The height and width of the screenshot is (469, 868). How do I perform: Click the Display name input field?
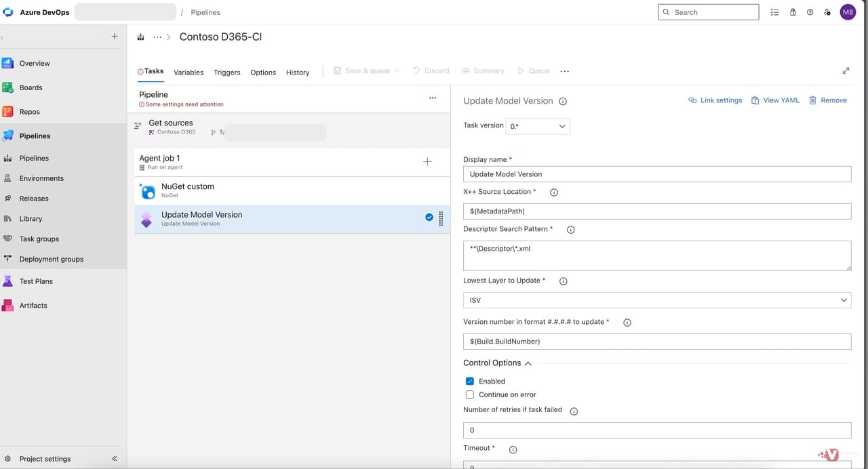[x=657, y=174]
